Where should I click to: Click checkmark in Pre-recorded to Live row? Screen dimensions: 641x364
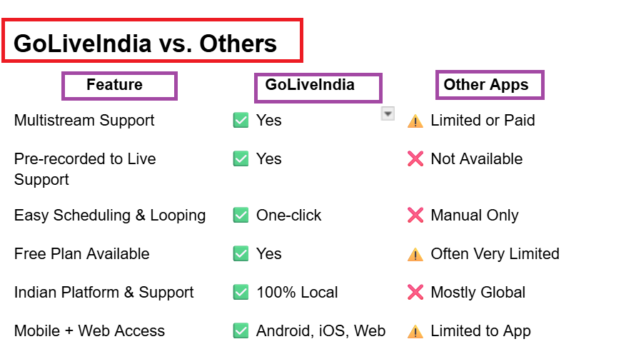241,159
